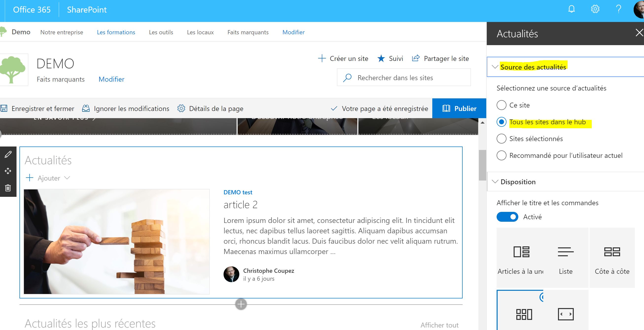The image size is (644, 330).
Task: Click the move web part icon
Action: click(8, 171)
